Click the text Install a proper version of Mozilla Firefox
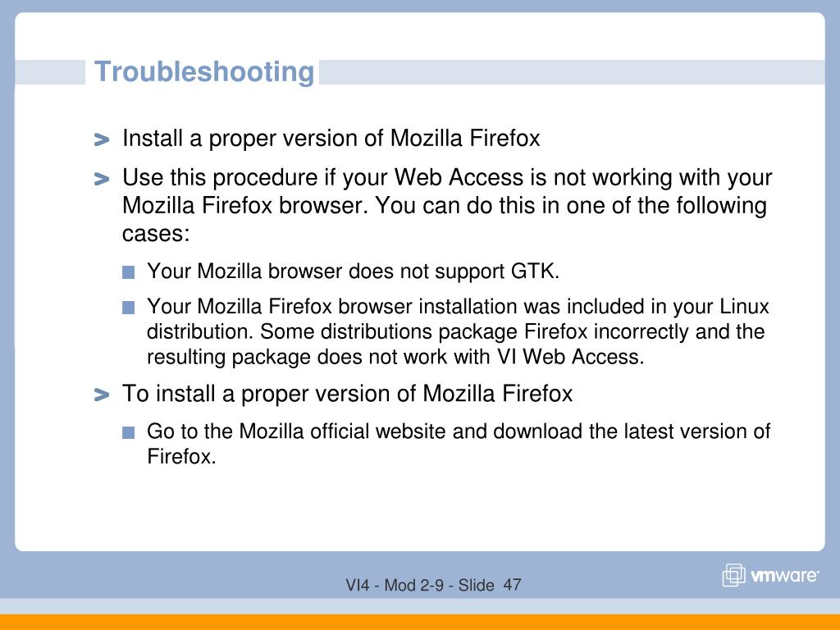Image resolution: width=840 pixels, height=630 pixels. [x=331, y=138]
